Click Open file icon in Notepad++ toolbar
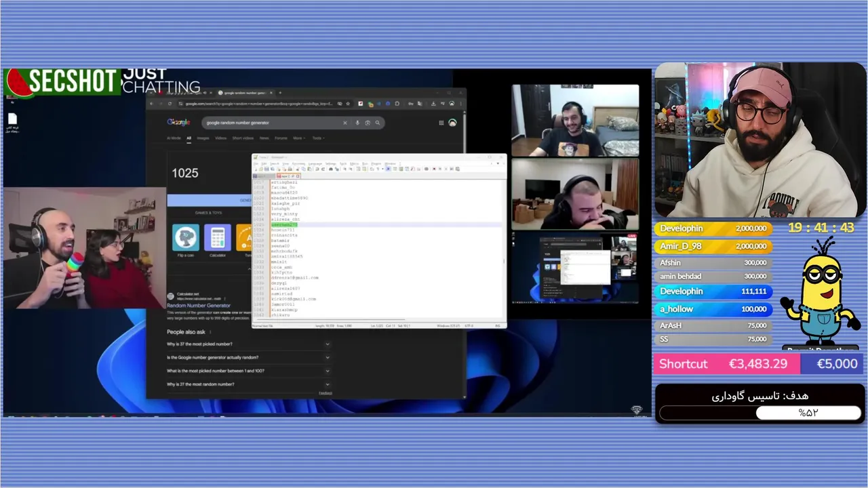This screenshot has width=868, height=488. pos(261,169)
